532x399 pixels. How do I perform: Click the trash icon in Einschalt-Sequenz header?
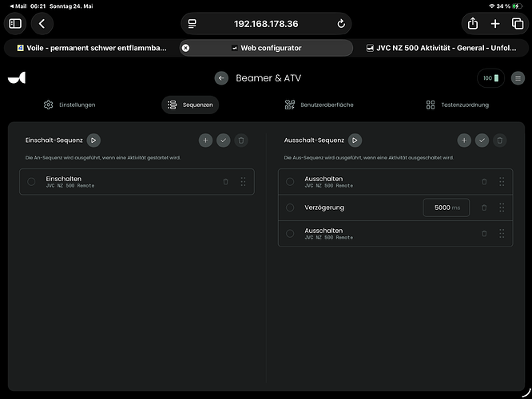click(241, 140)
